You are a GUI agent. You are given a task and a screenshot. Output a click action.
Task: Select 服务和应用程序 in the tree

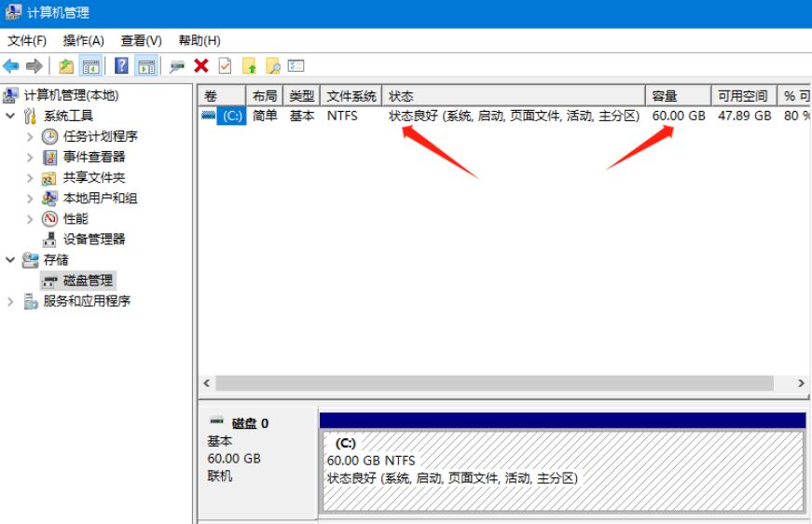pyautogui.click(x=87, y=301)
